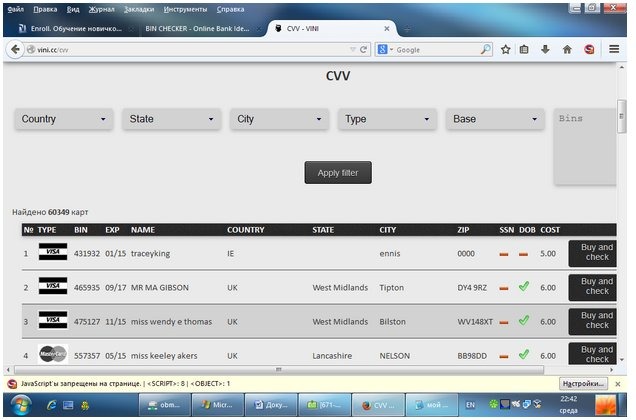636x420 pixels.
Task: Open the Правка menu
Action: (x=45, y=9)
